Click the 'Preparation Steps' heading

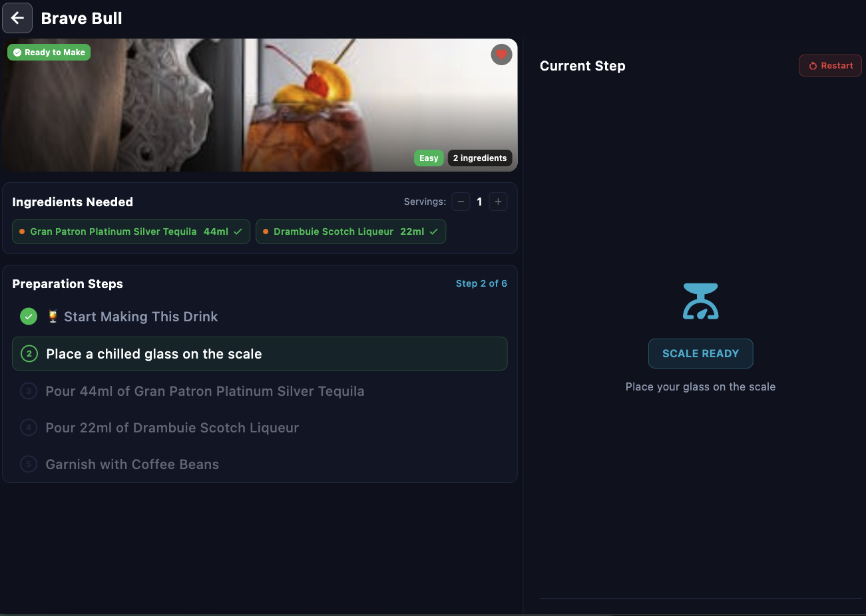click(68, 284)
